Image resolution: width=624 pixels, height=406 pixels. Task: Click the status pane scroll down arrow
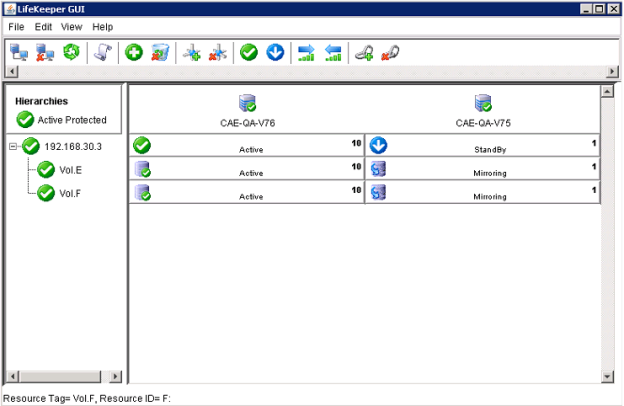607,376
